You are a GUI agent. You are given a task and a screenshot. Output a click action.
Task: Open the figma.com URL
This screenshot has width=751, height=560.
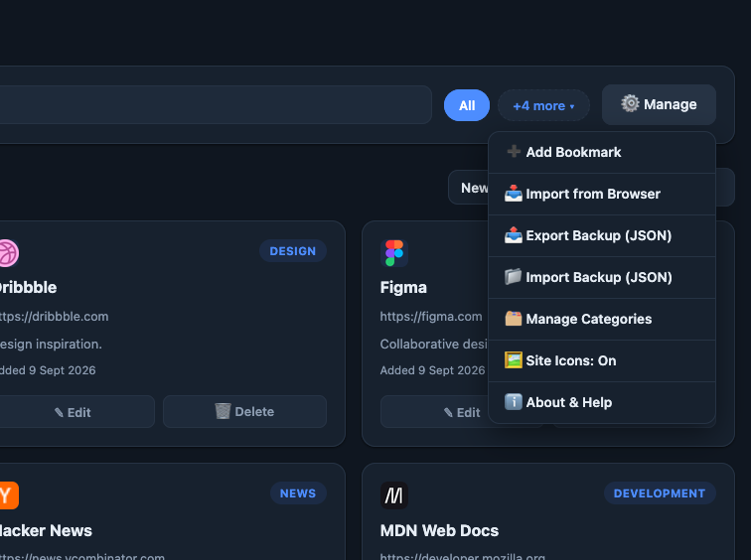pyautogui.click(x=431, y=317)
